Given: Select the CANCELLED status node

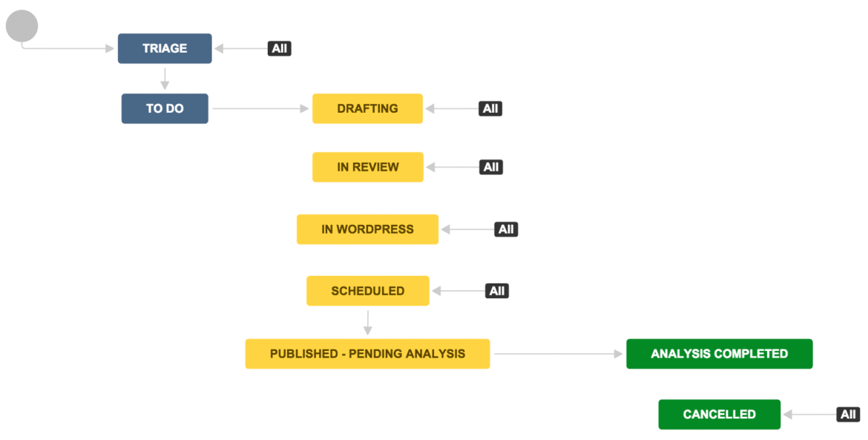Looking at the screenshot, I should (719, 414).
